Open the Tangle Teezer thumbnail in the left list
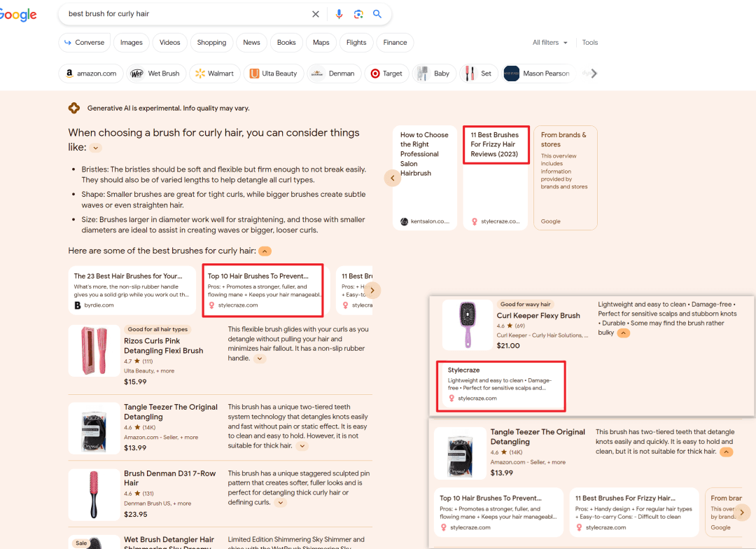 coord(94,429)
